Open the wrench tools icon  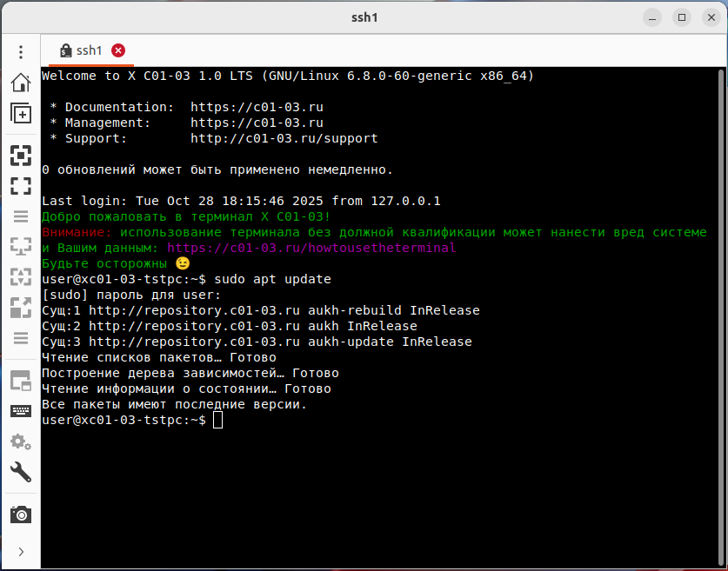(20, 472)
